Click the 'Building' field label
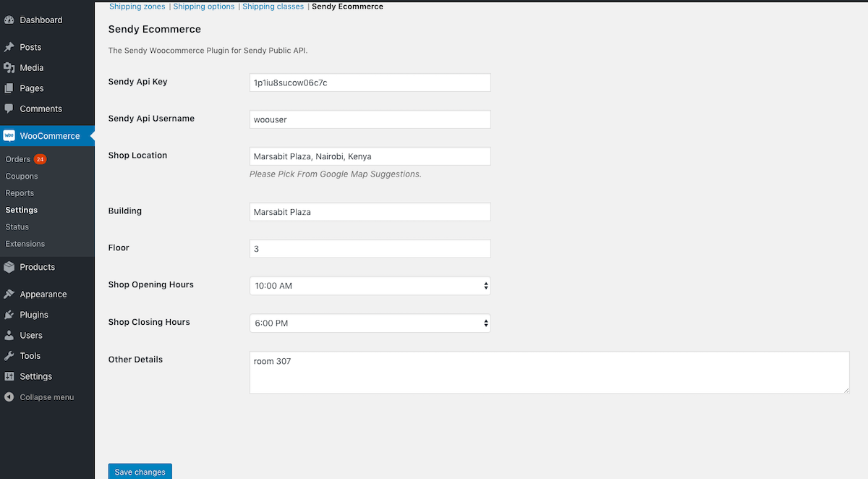The image size is (868, 479). click(x=125, y=211)
